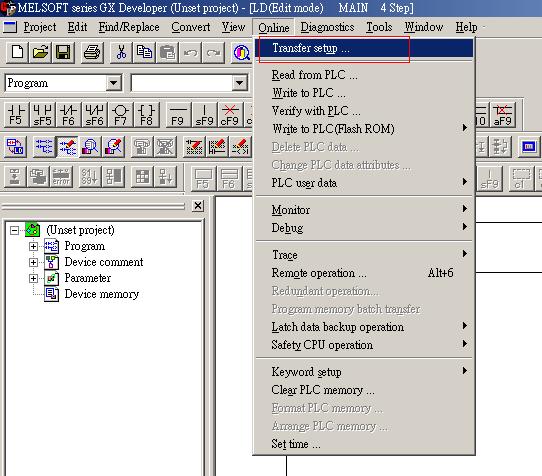Screen dimensions: 542x476
Task: Click the New project icon
Action: coord(17,53)
